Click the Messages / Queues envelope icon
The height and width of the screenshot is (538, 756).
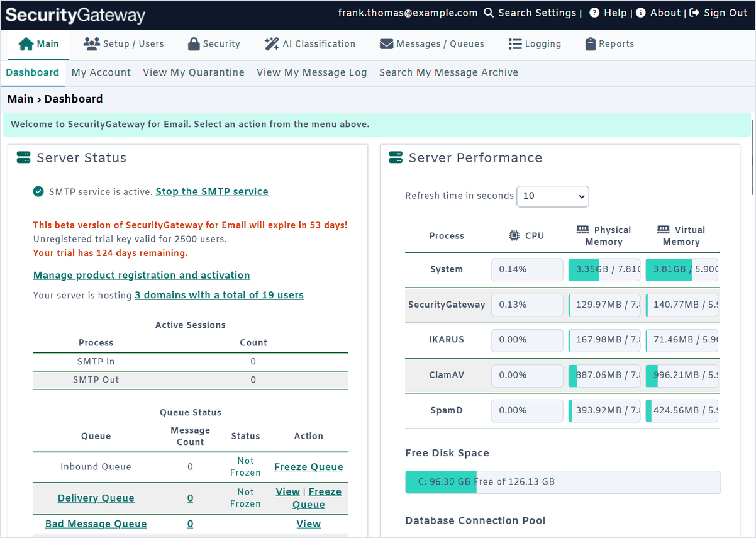tap(387, 44)
